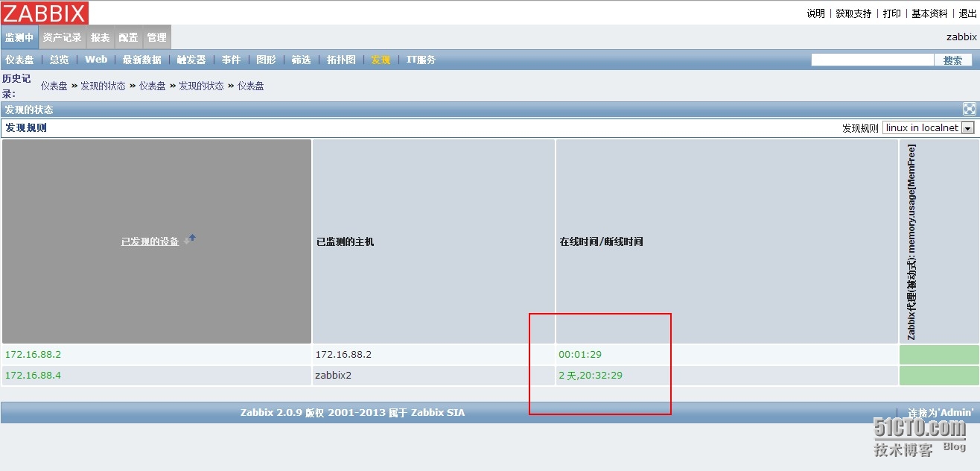Click green status cell in 172.16.88.2 row
The height and width of the screenshot is (471, 980).
coord(938,354)
